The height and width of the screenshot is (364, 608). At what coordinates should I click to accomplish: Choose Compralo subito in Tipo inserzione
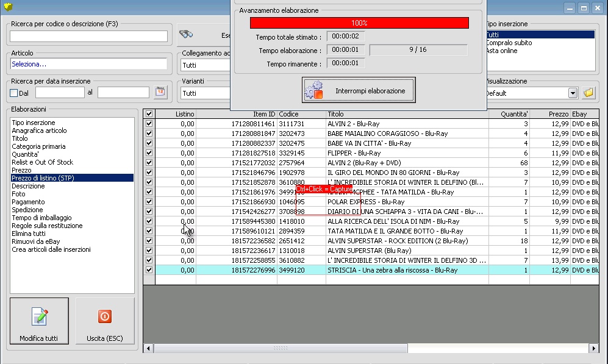(509, 43)
